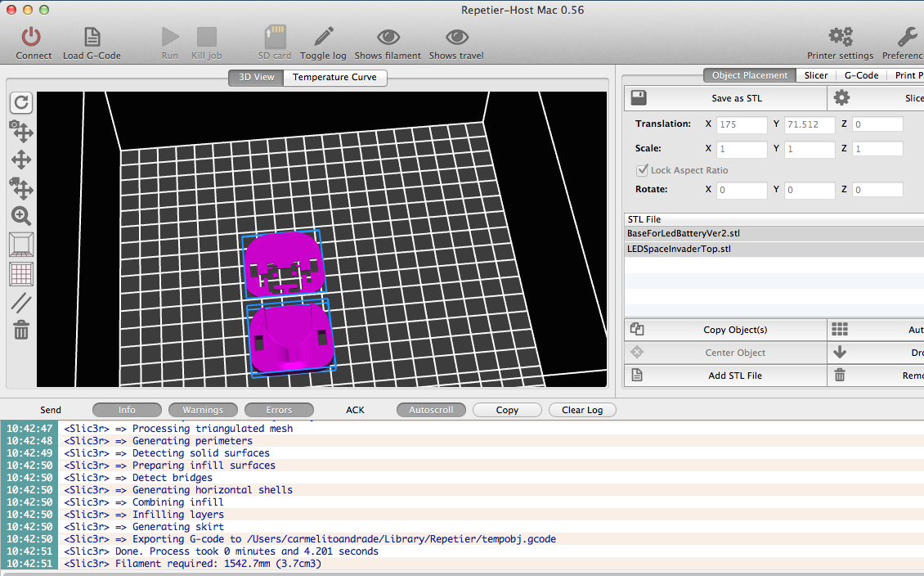Click Translation Y input field
This screenshot has width=924, height=576.
point(810,124)
